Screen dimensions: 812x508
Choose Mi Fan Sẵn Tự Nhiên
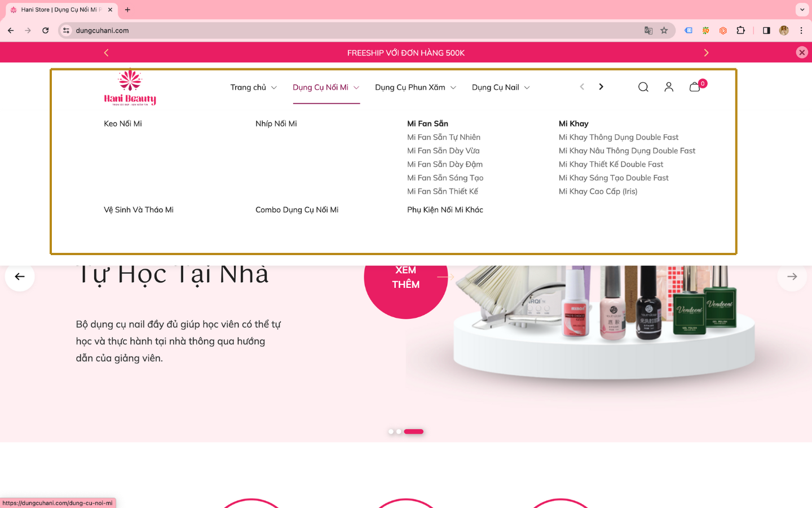tap(444, 137)
